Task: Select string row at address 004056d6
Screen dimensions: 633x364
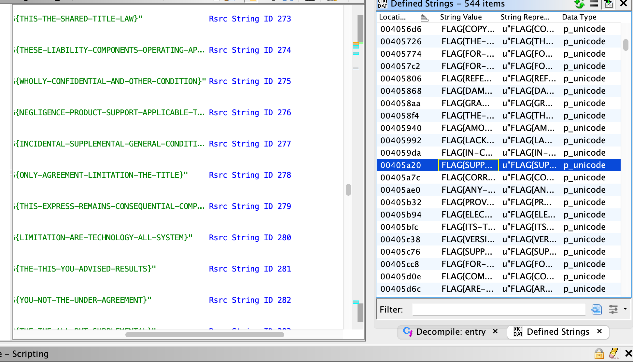Action: [x=499, y=29]
